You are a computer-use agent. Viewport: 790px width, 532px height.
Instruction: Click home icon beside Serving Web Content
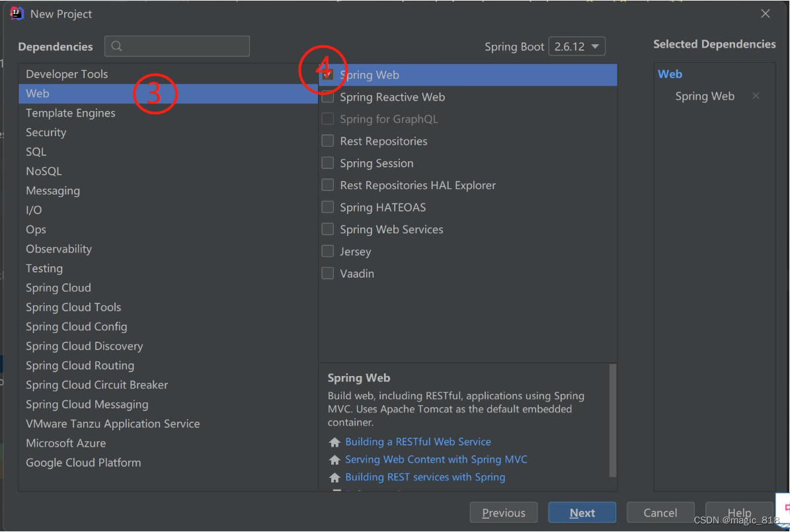[335, 459]
